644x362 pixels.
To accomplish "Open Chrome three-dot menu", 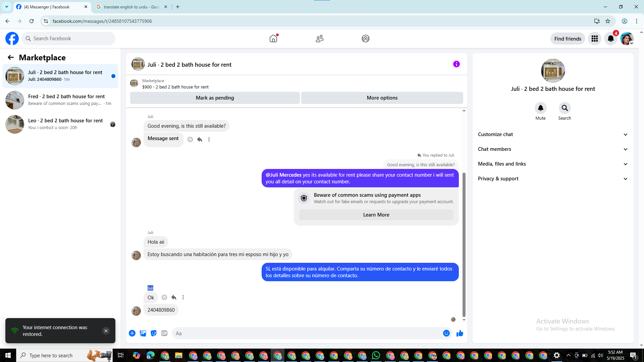I will click(637, 21).
